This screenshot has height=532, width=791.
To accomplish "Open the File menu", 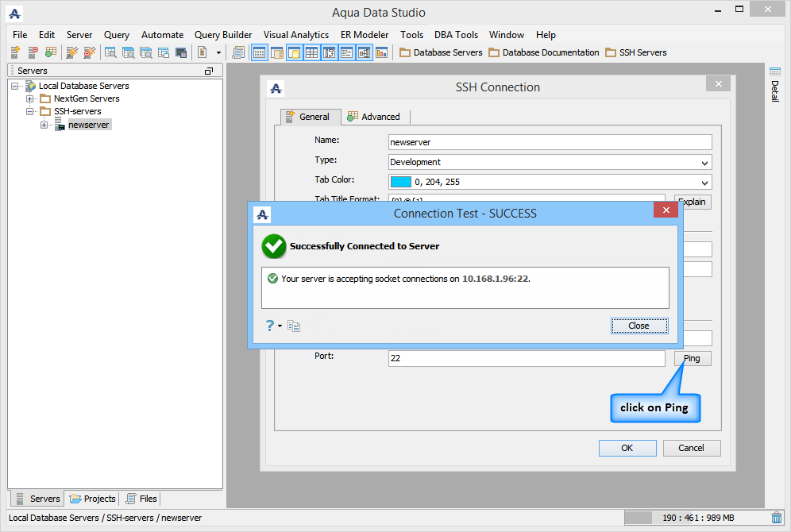I will click(20, 35).
